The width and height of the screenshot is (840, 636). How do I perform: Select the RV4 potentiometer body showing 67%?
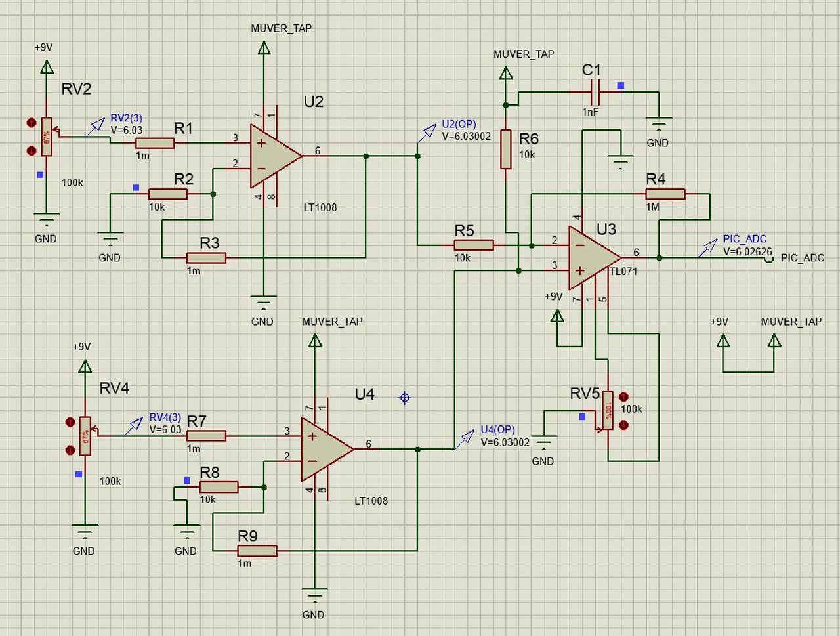(x=85, y=436)
